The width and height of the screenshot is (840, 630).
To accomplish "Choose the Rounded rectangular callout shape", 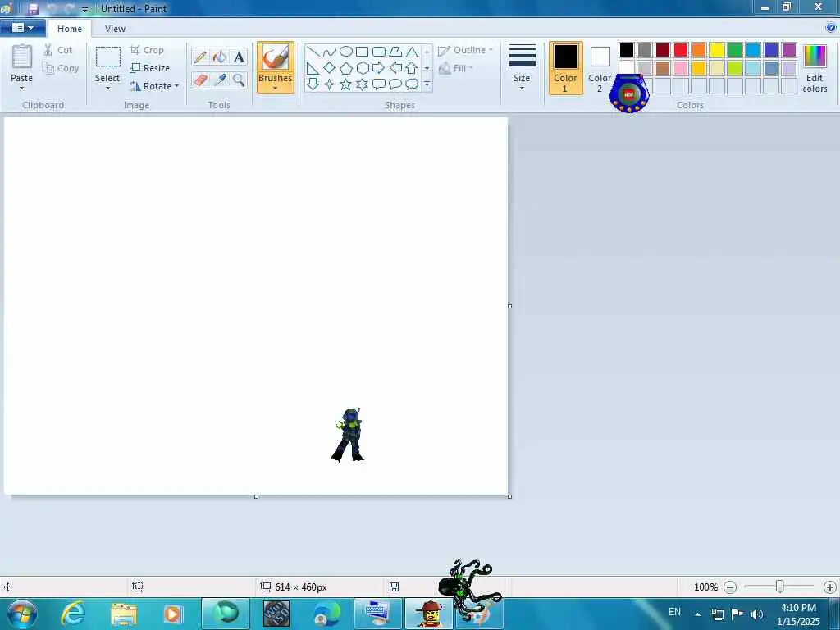I will (379, 84).
